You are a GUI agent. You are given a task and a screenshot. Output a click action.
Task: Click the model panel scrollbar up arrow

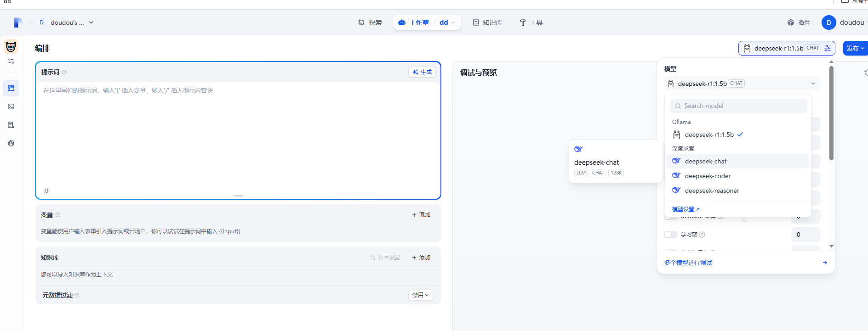point(831,62)
